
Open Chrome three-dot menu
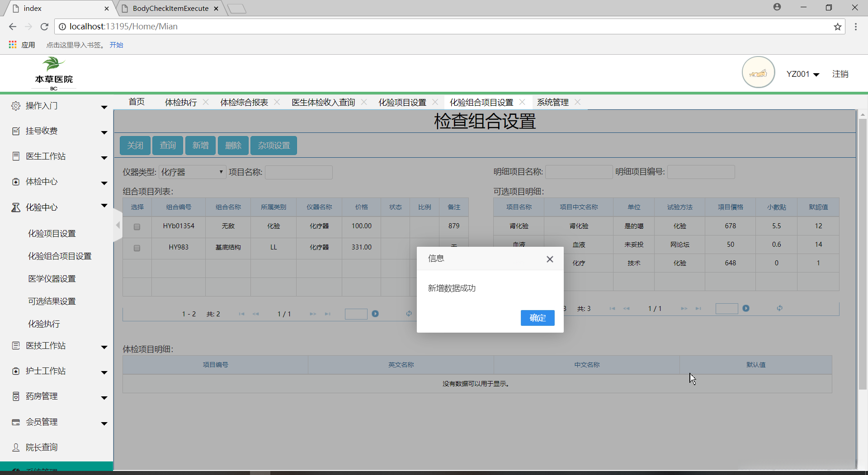pyautogui.click(x=855, y=27)
